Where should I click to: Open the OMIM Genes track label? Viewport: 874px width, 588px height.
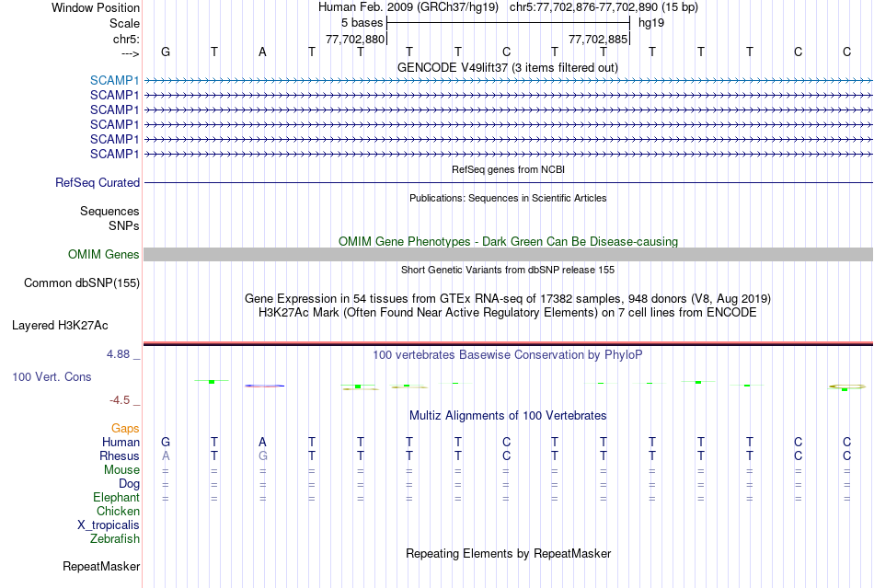[103, 254]
